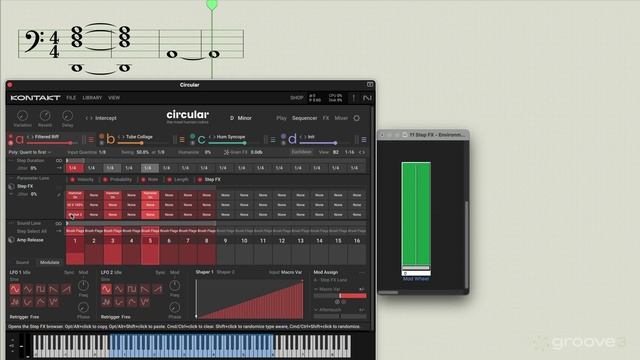
Task: Adjust the Macro Var modulation amount slider
Action: pos(340,296)
